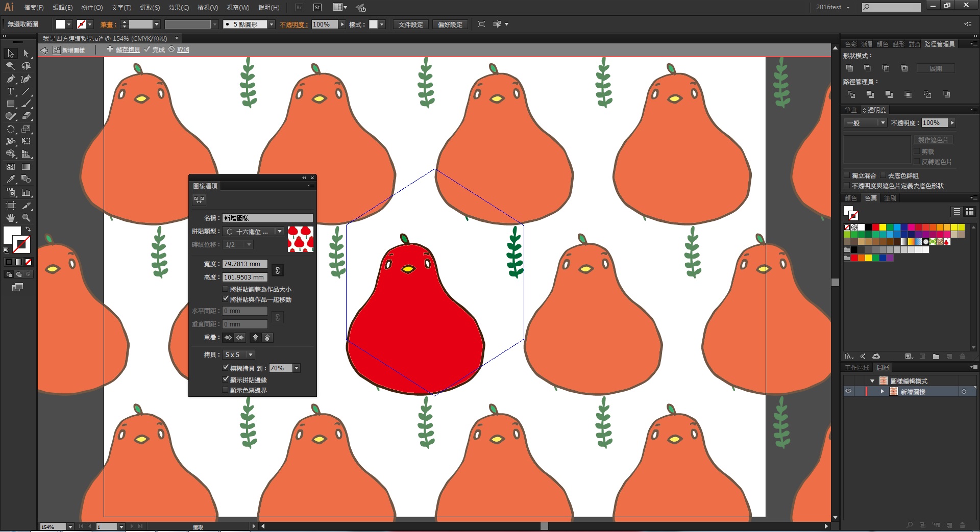Click the Pattern Tile Tool icon
Image resolution: width=980 pixels, height=532 pixels.
click(x=199, y=200)
